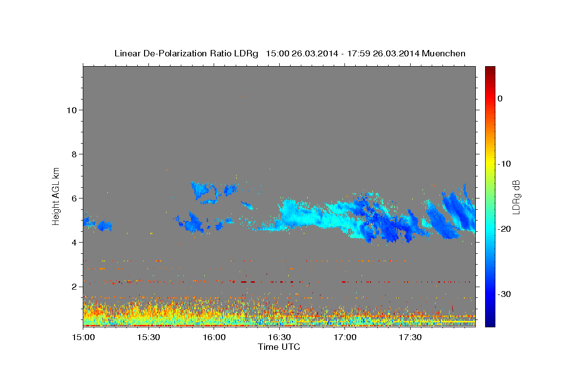Viewport: 588px width, 392px height.
Task: Click the 'Time UTC' axis label
Action: 279,347
